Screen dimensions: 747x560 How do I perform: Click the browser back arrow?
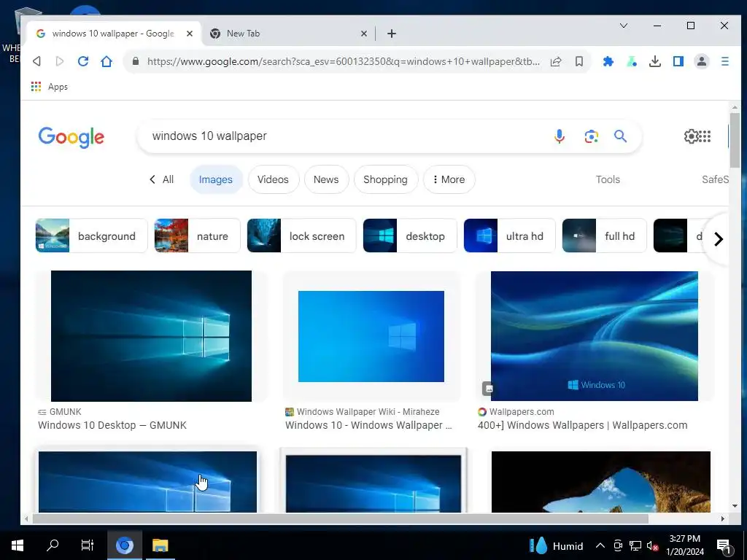[36, 61]
